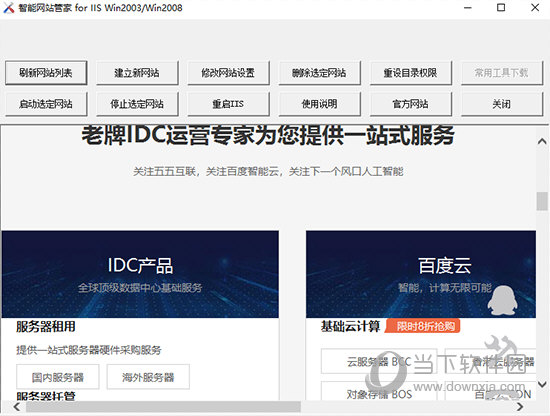Click the horizontal scrollbar thumb
This screenshot has width=550, height=416.
163,407
